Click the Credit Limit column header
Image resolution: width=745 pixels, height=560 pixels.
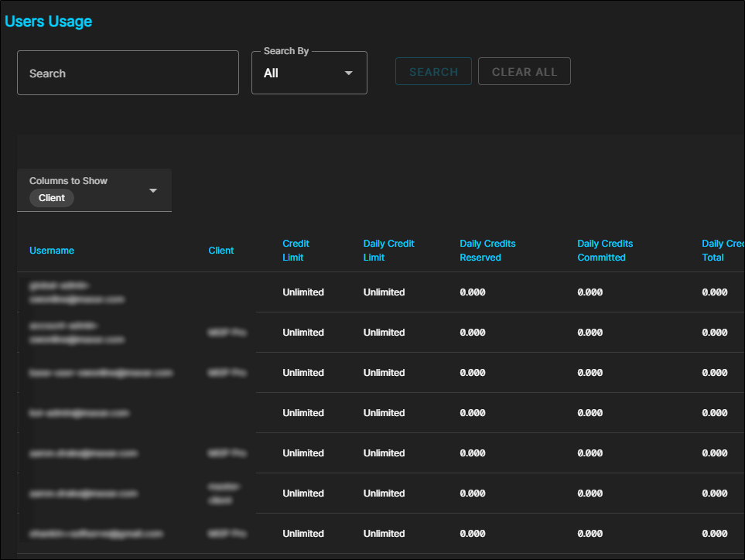(296, 251)
